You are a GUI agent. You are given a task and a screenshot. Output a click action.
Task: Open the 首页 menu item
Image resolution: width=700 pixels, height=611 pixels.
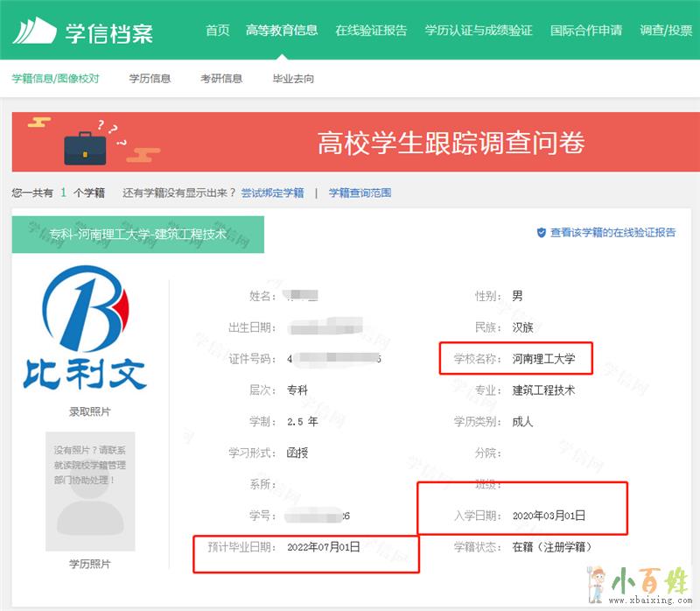click(x=217, y=31)
